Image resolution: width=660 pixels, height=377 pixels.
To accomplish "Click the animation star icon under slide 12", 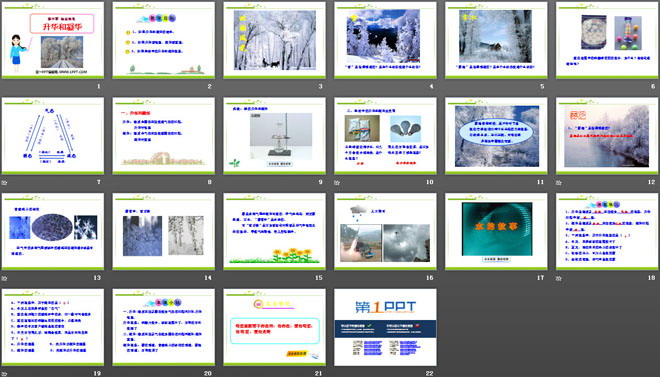I will [559, 183].
